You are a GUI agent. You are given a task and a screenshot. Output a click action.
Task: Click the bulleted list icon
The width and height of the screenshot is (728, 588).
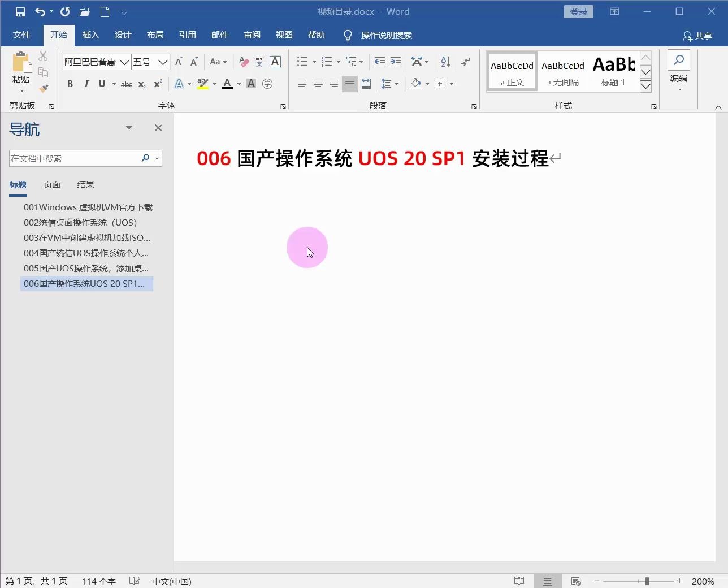302,62
